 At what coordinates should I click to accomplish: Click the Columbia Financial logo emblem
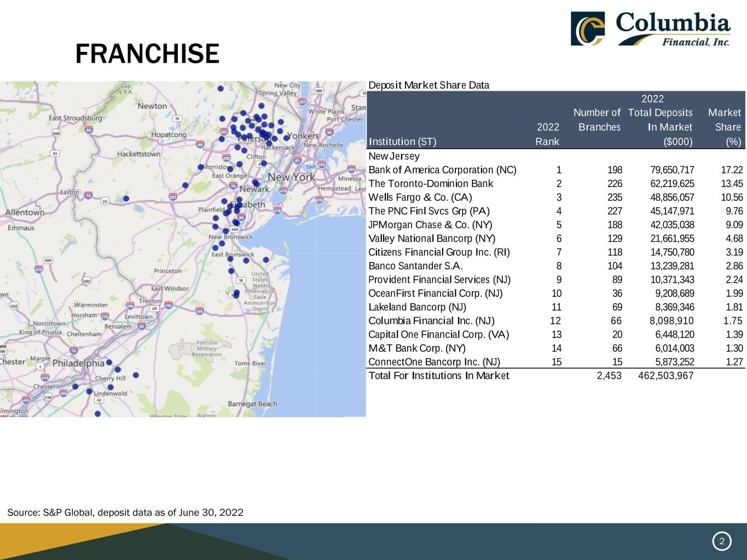587,29
